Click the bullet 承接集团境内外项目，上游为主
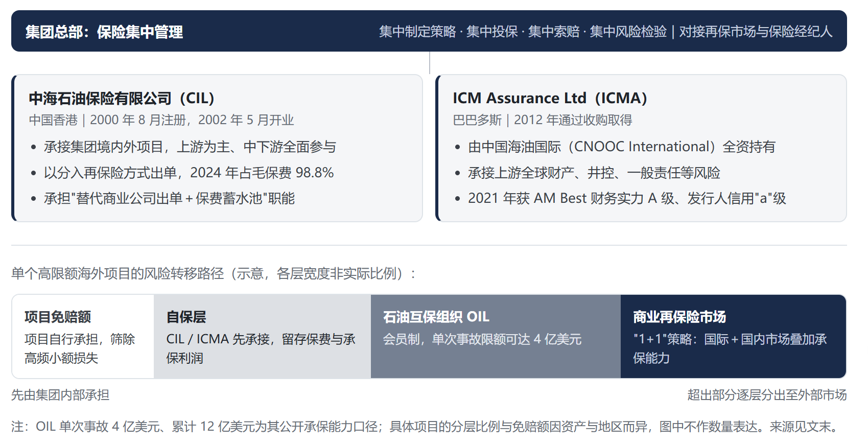Image resolution: width=868 pixels, height=445 pixels. point(190,147)
